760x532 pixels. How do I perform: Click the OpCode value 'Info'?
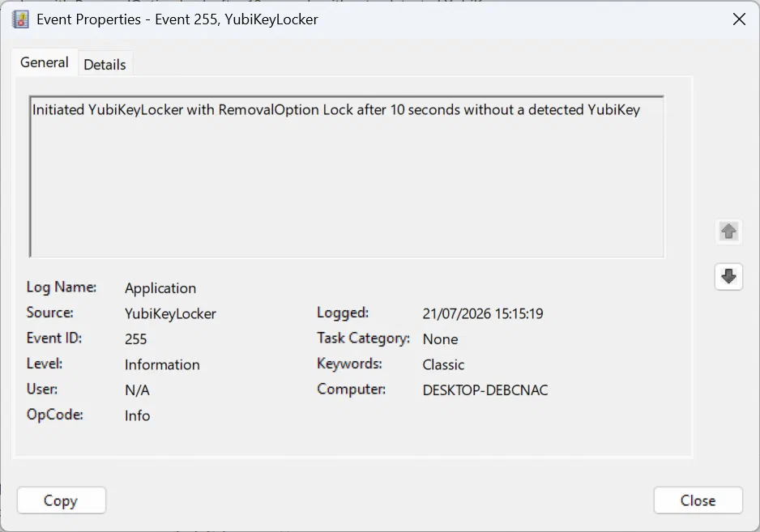pyautogui.click(x=137, y=415)
